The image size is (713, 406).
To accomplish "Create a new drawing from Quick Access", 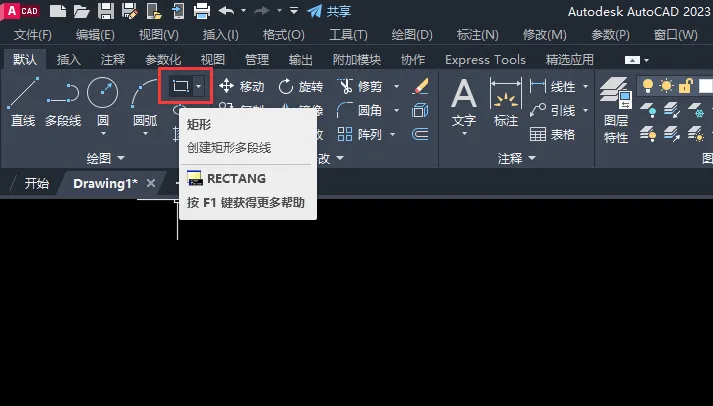I will pos(58,11).
